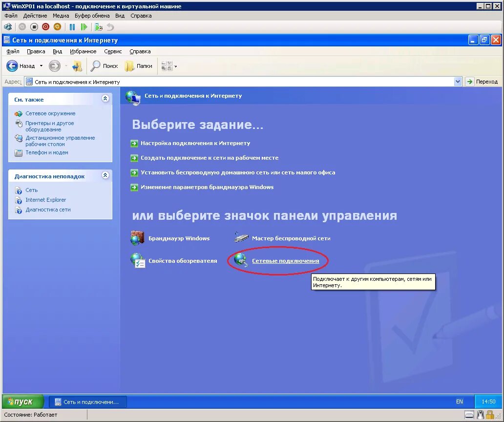This screenshot has height=422, width=504.
Task: Click the Телефон и модем sidebar icon
Action: pyautogui.click(x=19, y=153)
